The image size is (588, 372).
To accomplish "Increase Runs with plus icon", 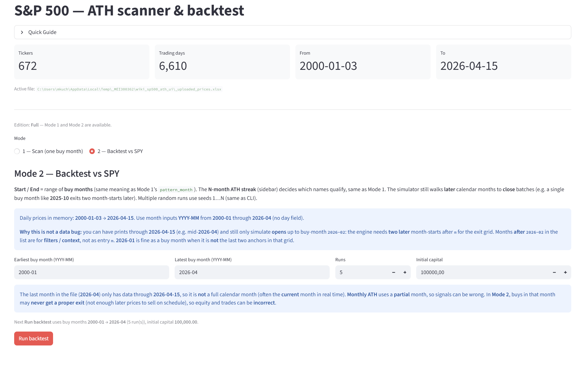I will point(405,272).
